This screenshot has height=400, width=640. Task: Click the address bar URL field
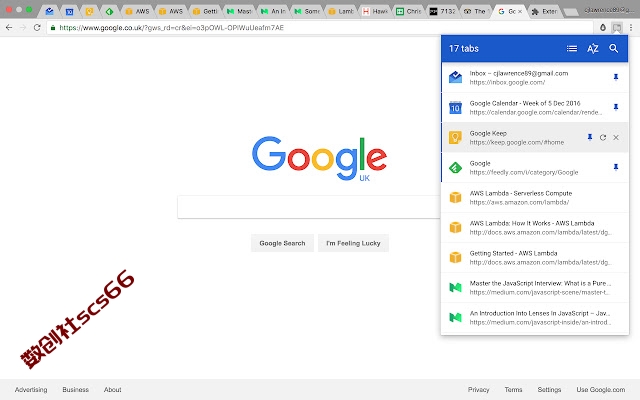[x=318, y=27]
